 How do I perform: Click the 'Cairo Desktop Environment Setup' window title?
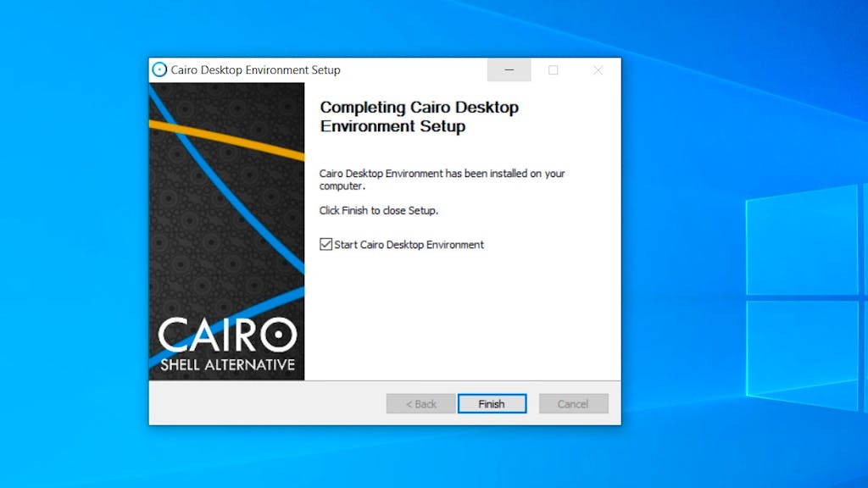click(x=255, y=70)
